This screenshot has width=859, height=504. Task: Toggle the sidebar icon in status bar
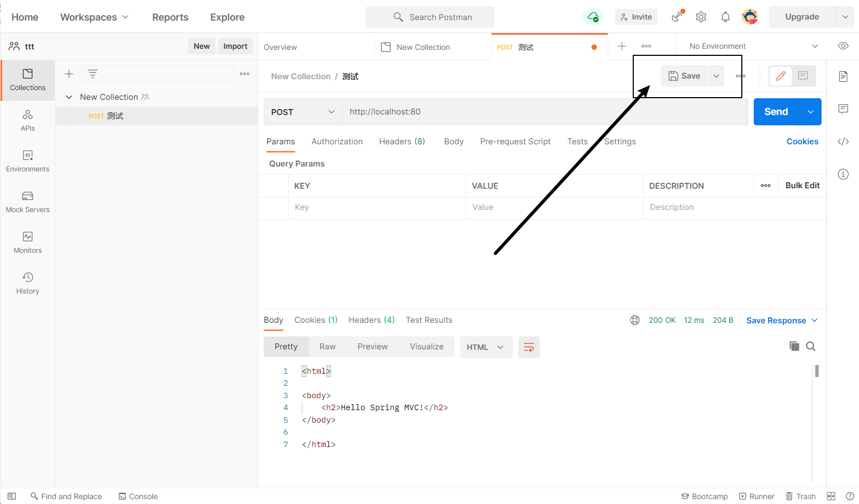[x=11, y=496]
